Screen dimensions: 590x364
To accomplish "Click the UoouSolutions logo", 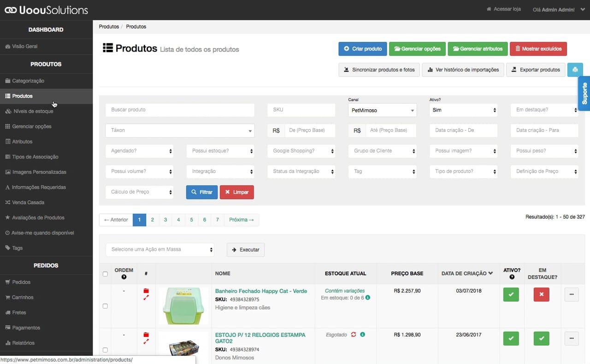I will point(46,10).
